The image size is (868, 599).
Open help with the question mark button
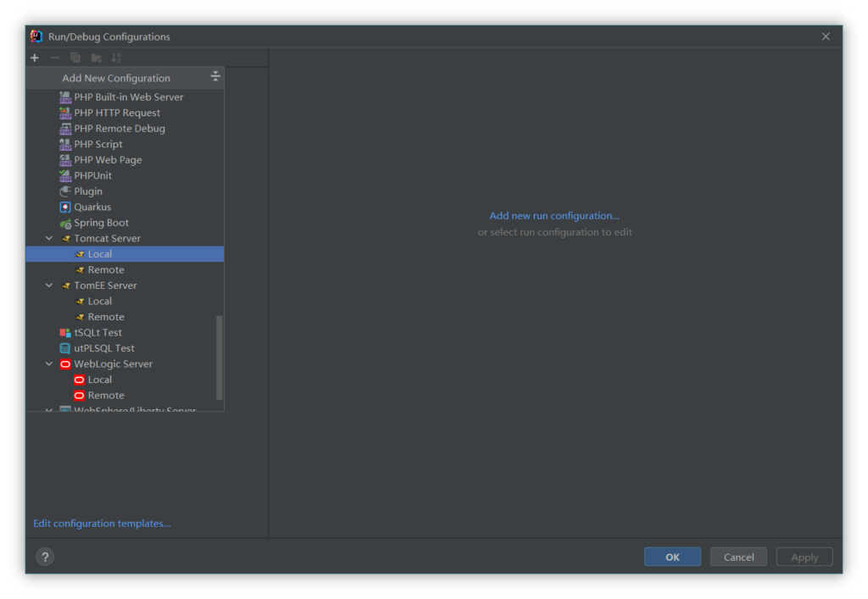(x=45, y=557)
